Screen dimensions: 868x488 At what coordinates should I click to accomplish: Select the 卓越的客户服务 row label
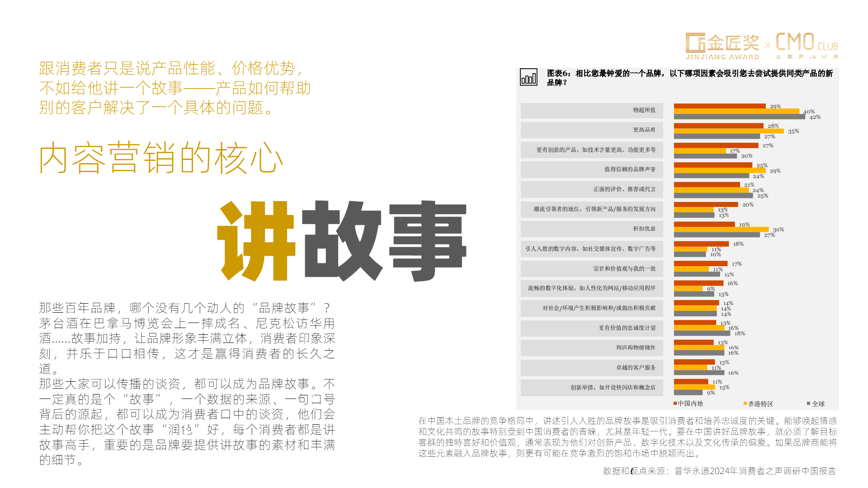pyautogui.click(x=592, y=368)
